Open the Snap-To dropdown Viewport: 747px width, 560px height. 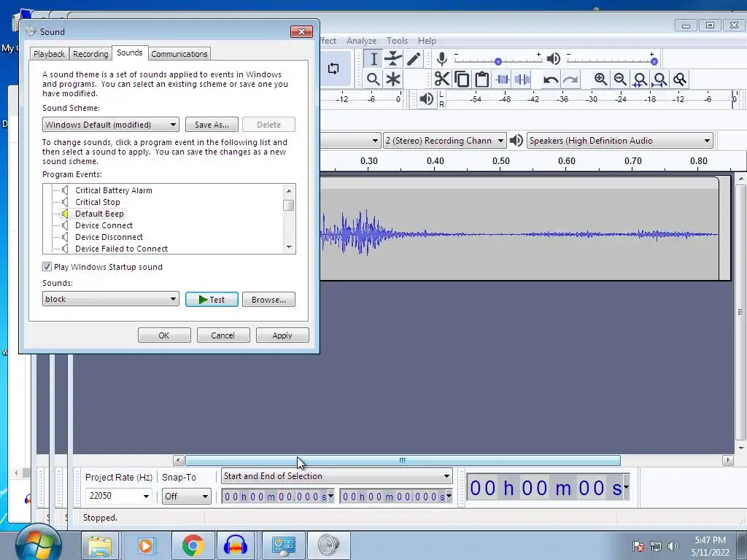(x=186, y=496)
